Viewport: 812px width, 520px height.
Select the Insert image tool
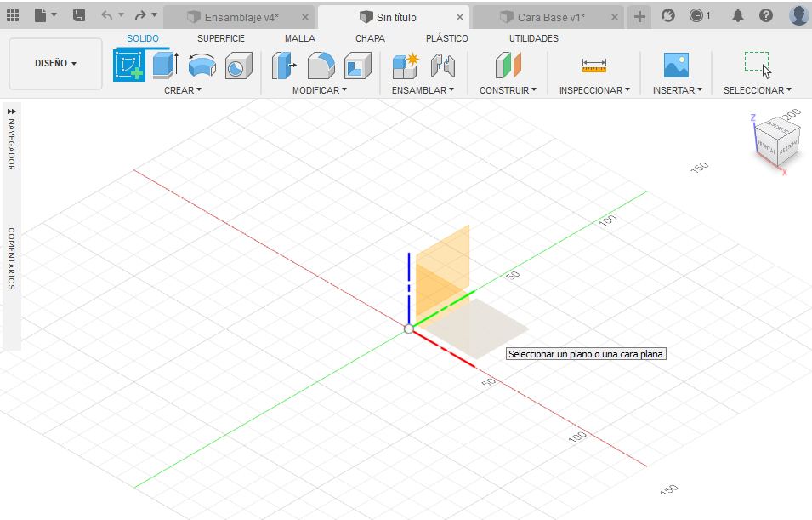[676, 66]
